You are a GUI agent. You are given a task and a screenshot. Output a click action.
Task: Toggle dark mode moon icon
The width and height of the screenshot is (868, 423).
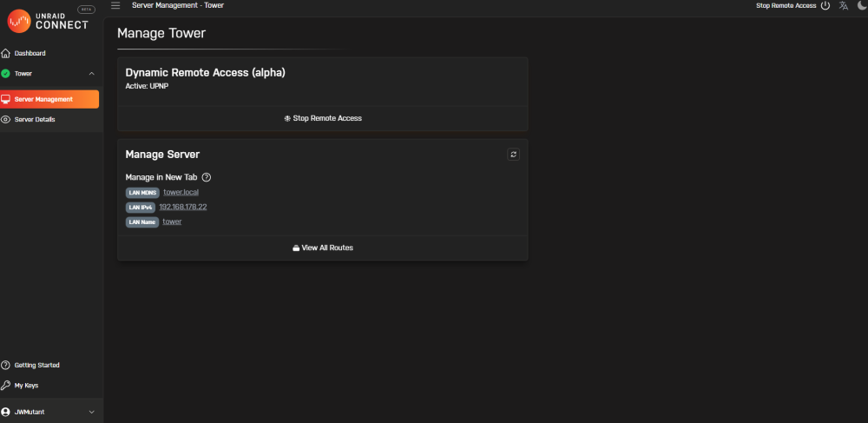pos(862,5)
